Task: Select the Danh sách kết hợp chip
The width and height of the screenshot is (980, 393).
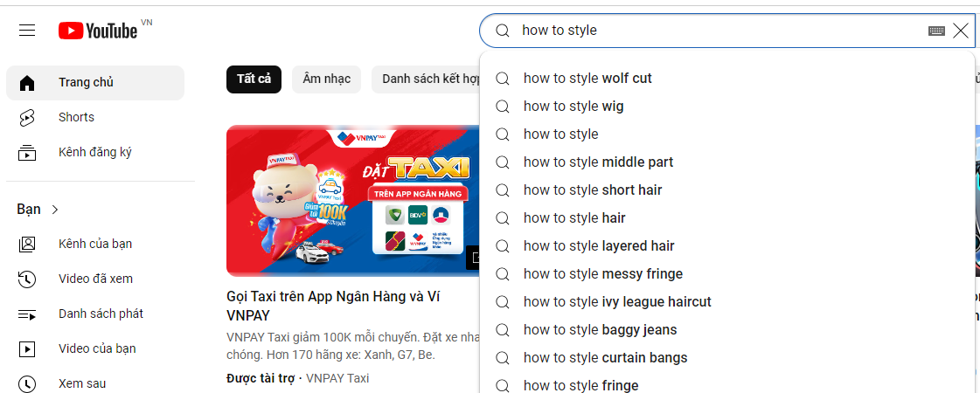Action: pos(427,79)
